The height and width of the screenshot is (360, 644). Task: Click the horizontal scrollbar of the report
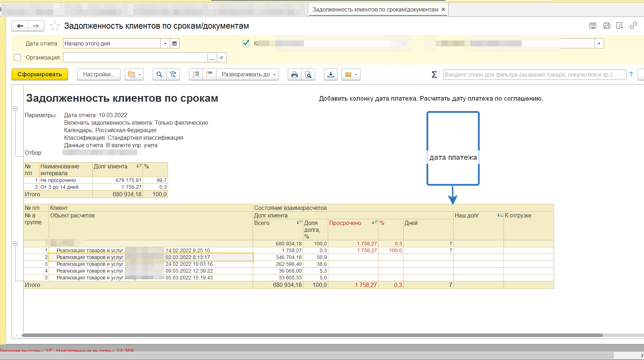click(312, 335)
